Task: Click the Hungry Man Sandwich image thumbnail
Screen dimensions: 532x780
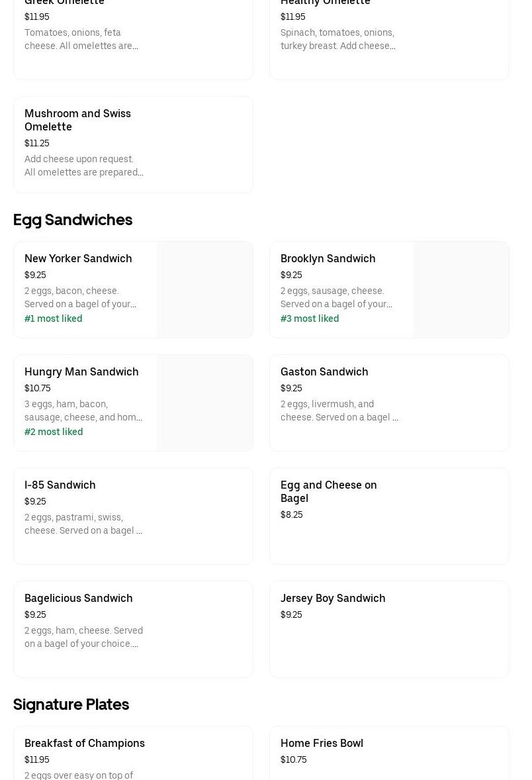Action: pos(205,403)
